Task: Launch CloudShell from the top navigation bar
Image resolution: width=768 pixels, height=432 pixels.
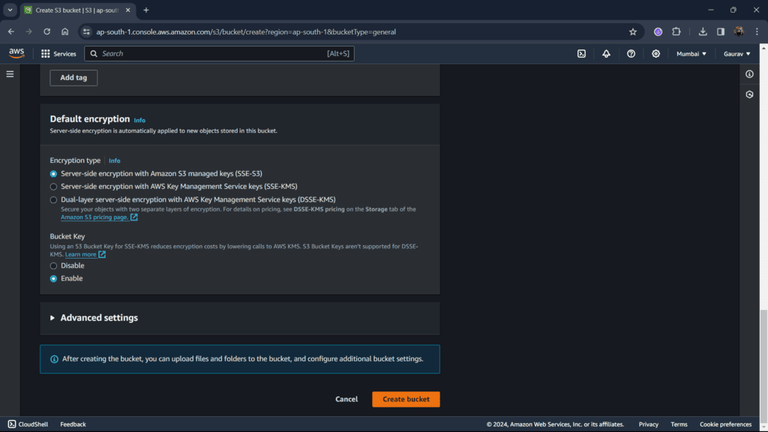Action: click(x=581, y=54)
